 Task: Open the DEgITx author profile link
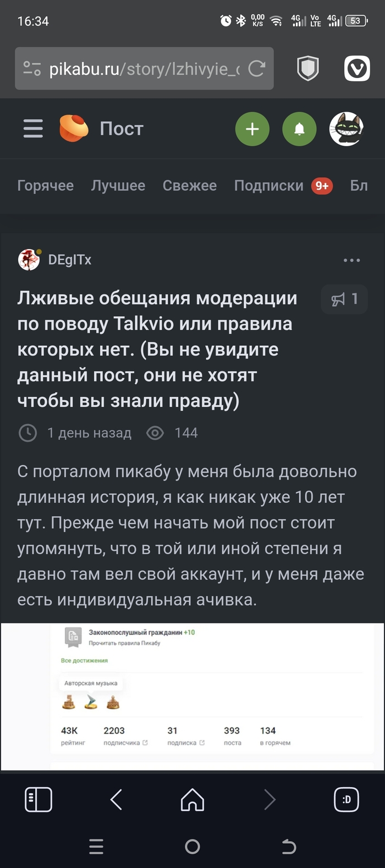click(x=70, y=260)
